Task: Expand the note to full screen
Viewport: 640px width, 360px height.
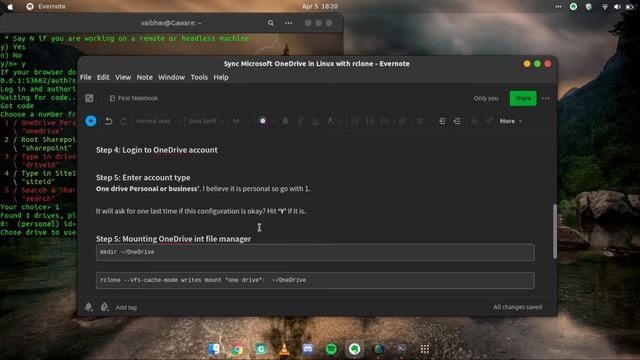Action: click(89, 98)
